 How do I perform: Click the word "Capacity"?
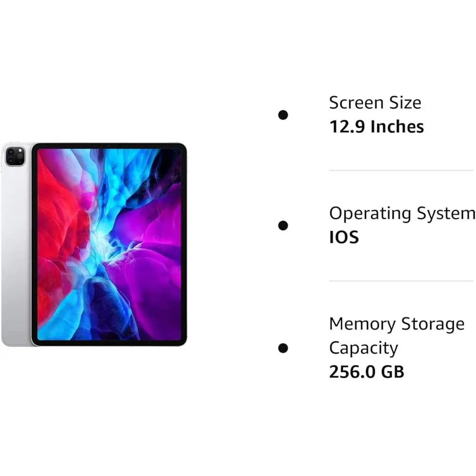363,348
